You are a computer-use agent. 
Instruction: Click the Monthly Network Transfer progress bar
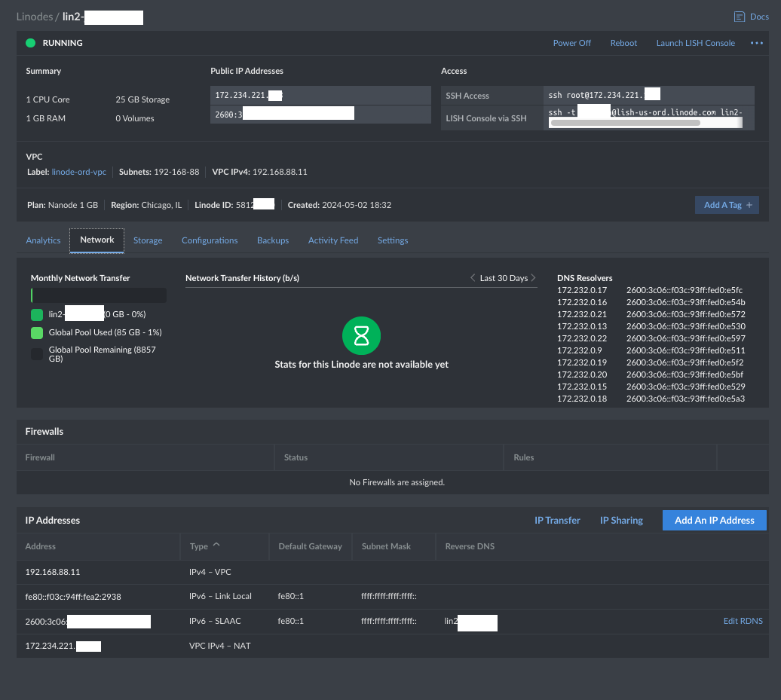[x=99, y=295]
